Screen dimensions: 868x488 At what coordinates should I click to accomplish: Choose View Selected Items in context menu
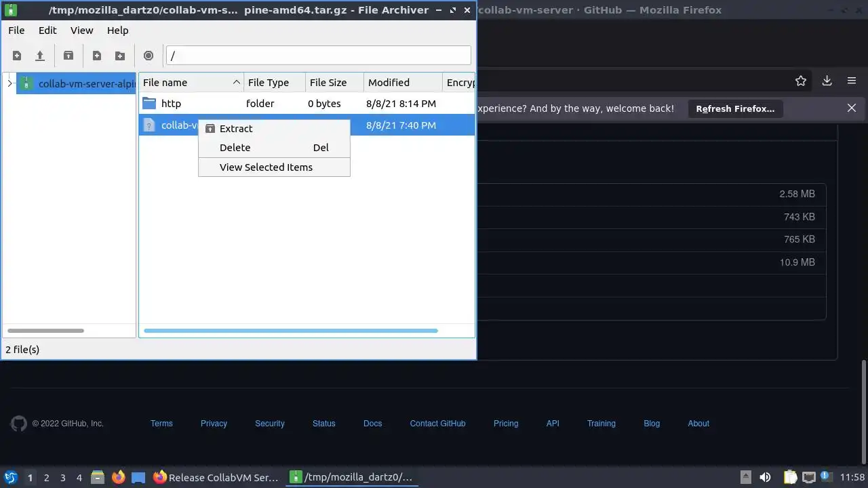coord(274,167)
